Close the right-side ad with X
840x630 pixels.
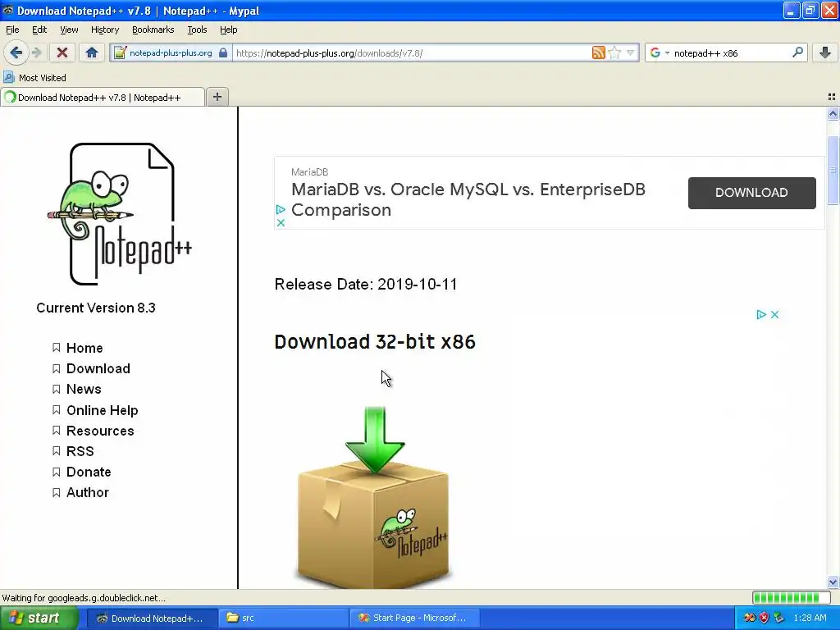pyautogui.click(x=774, y=314)
